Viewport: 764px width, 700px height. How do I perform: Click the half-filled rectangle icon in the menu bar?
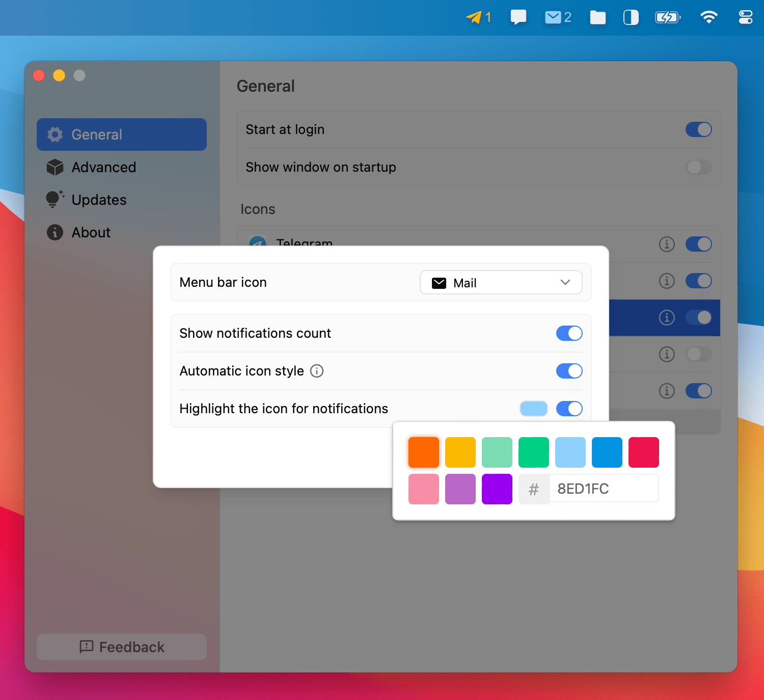click(x=631, y=18)
